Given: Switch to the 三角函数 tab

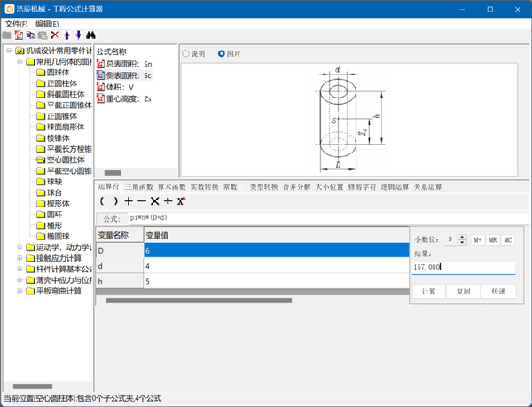Looking at the screenshot, I should 138,187.
